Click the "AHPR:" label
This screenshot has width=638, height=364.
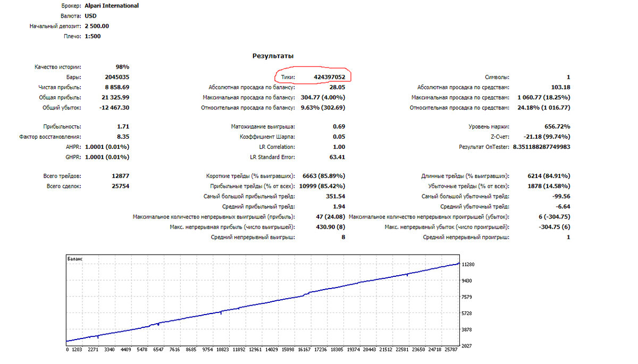coord(73,147)
